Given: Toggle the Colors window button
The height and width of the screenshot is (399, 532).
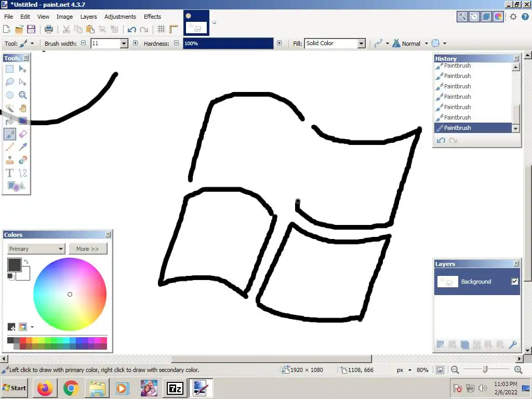Looking at the screenshot, I should coord(498,16).
